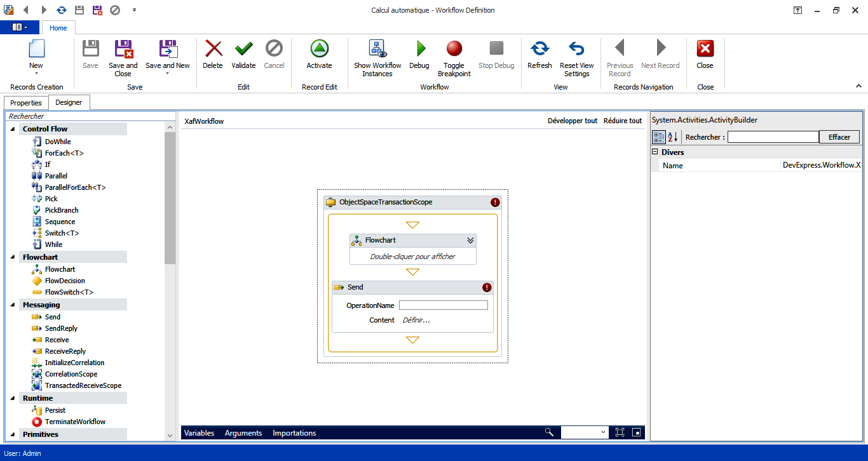Click XafWorkflow breadcrumb

coord(204,121)
